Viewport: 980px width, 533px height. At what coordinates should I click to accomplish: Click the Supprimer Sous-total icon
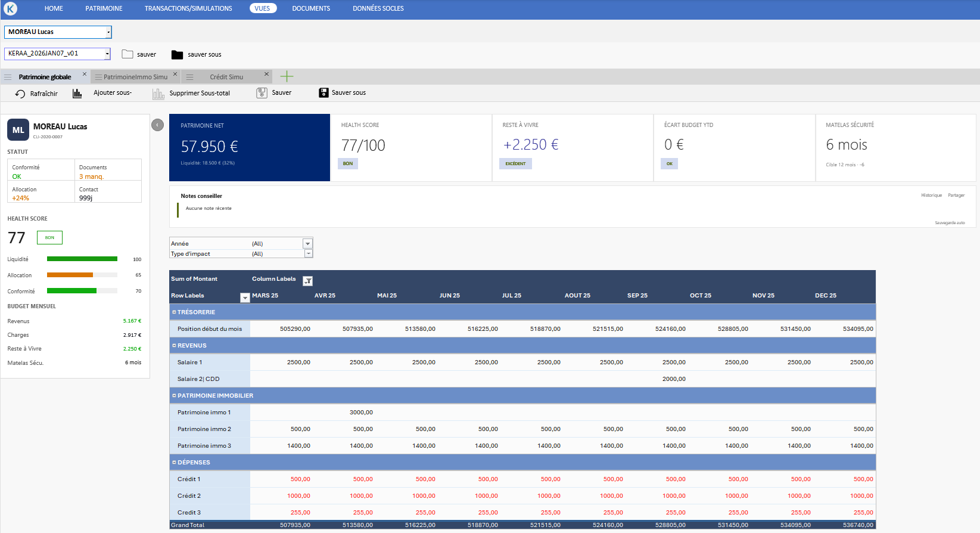point(158,94)
